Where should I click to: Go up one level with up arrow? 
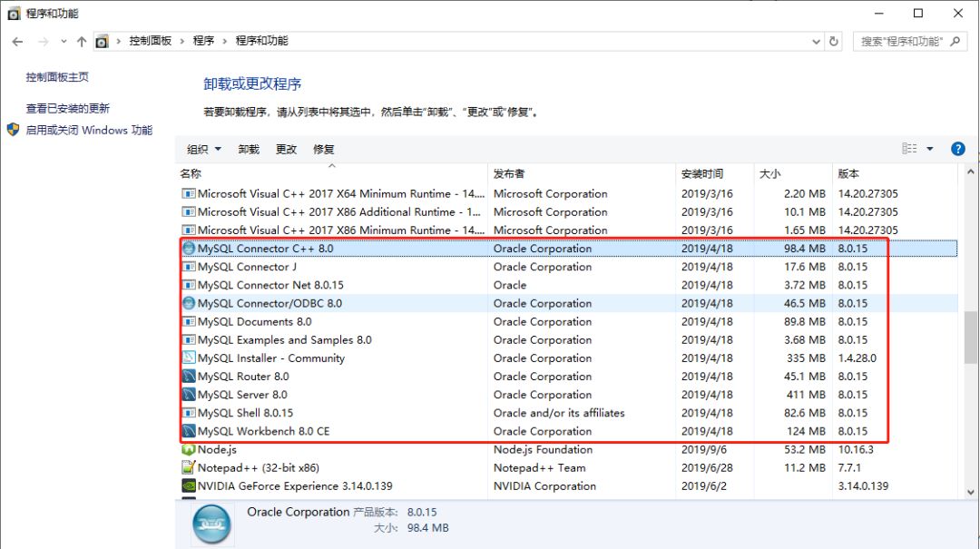(82, 41)
